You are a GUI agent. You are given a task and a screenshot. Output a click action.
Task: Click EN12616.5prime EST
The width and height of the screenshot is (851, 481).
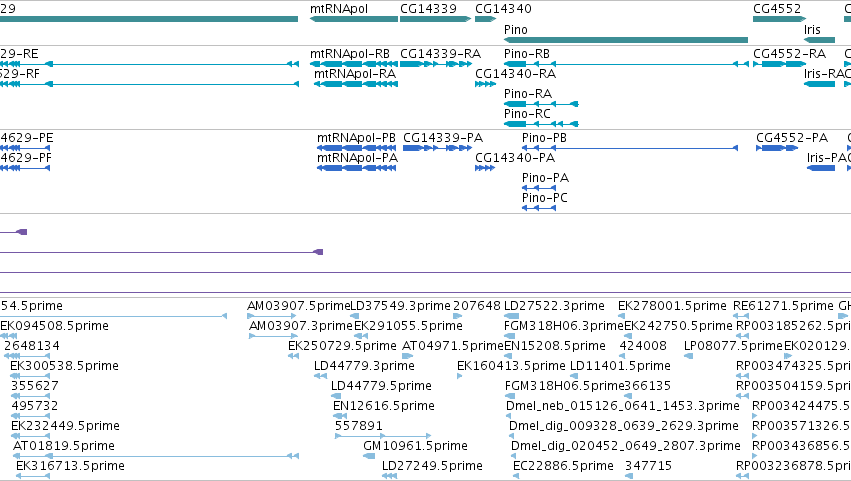[x=340, y=416]
